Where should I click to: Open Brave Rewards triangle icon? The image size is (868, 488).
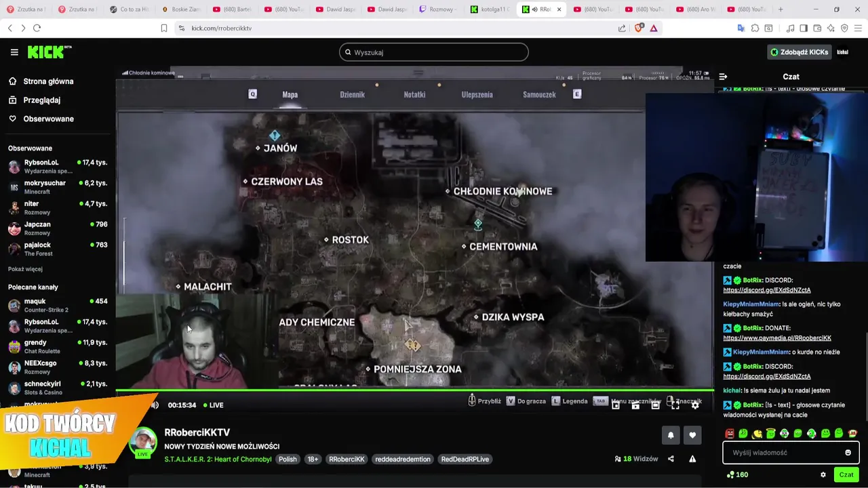(654, 28)
